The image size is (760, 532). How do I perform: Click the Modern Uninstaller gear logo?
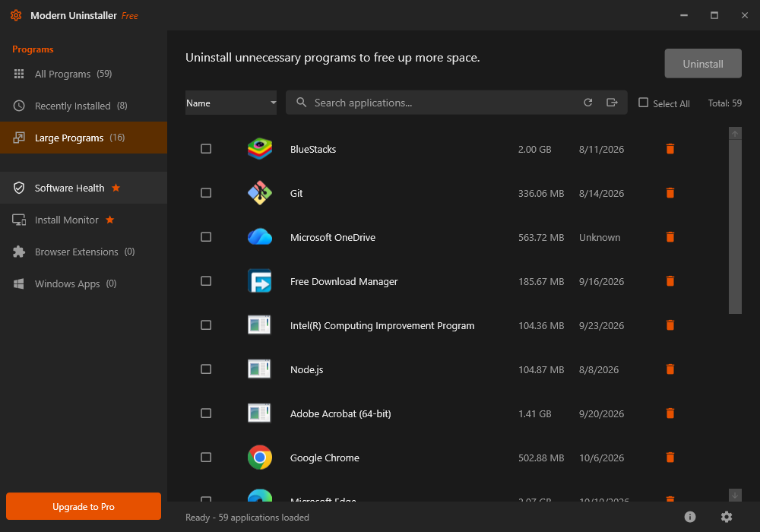(x=16, y=15)
